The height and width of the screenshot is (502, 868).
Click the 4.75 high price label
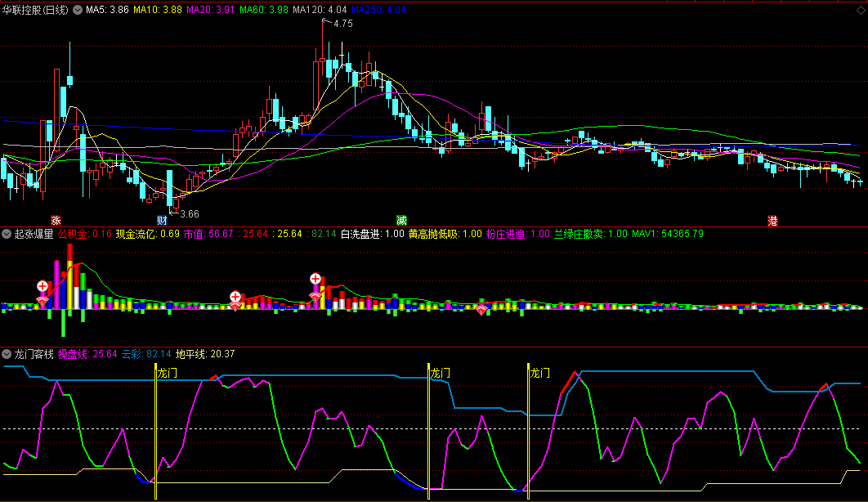(343, 24)
